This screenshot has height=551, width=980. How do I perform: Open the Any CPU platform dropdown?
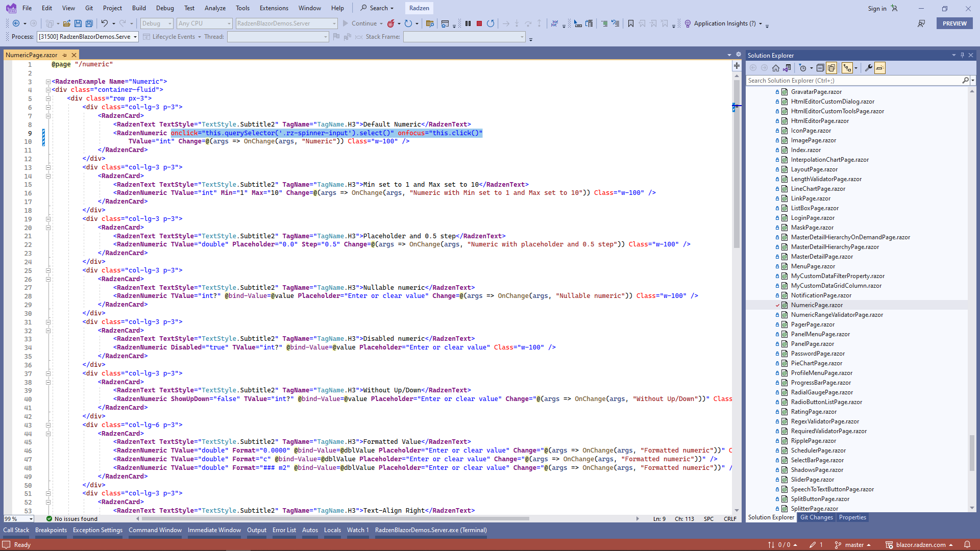point(205,23)
